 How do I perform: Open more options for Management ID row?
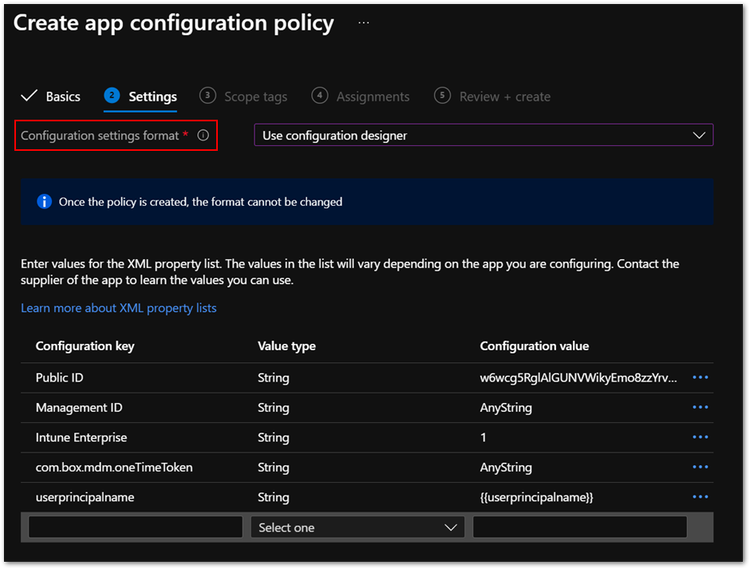(700, 408)
